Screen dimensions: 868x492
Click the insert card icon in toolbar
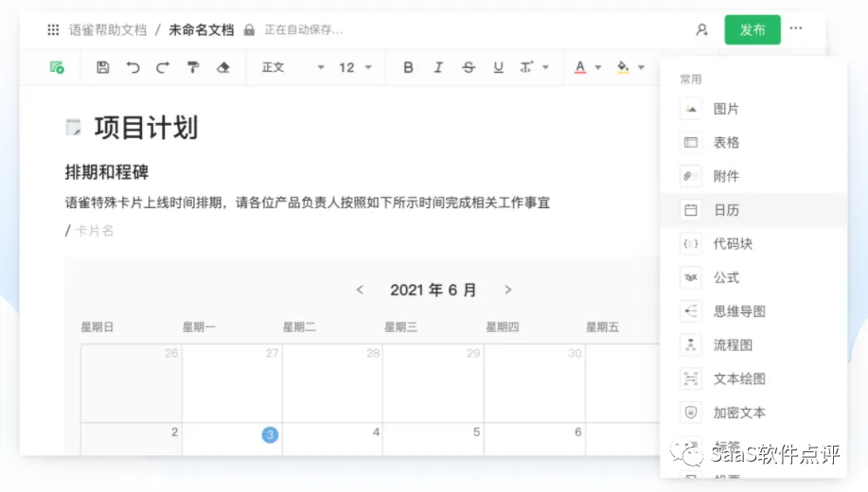point(57,67)
